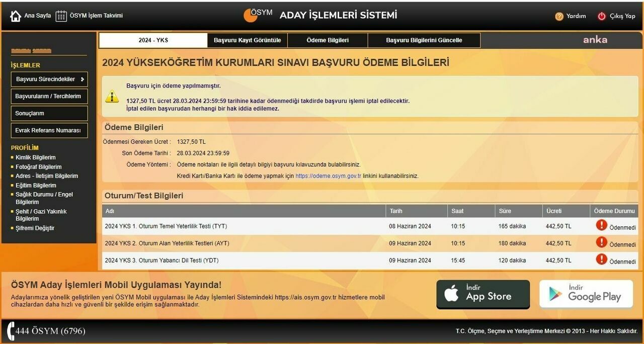Click the ÖSYM logo in header
The height and width of the screenshot is (344, 644).
[x=258, y=15]
